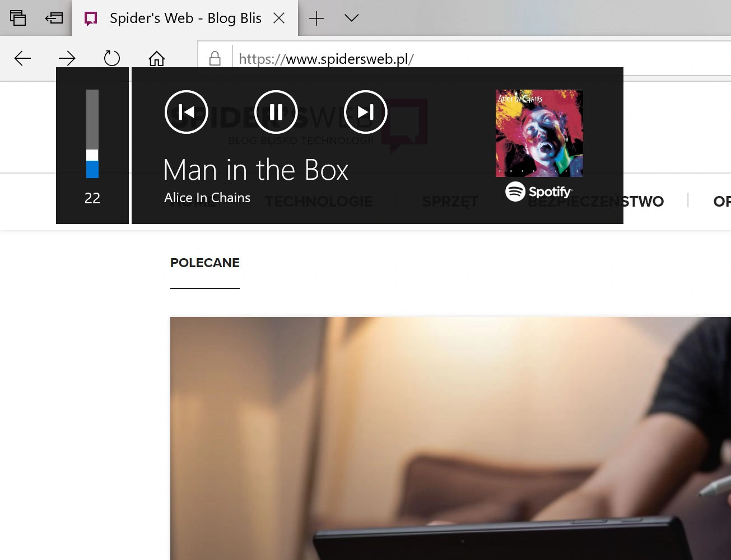
Task: Open the BEZPIECZEŃSTWO menu item
Action: [596, 202]
